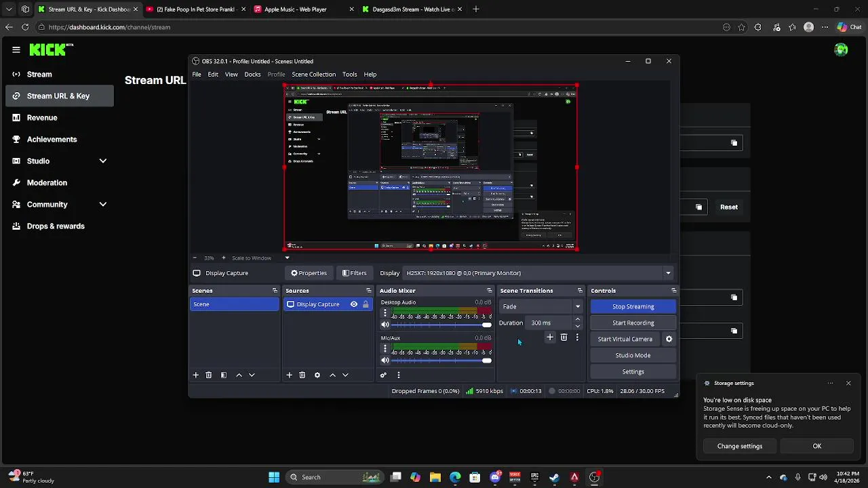Open the browser tab list dropdown
The image size is (868, 488).
pos(9,9)
